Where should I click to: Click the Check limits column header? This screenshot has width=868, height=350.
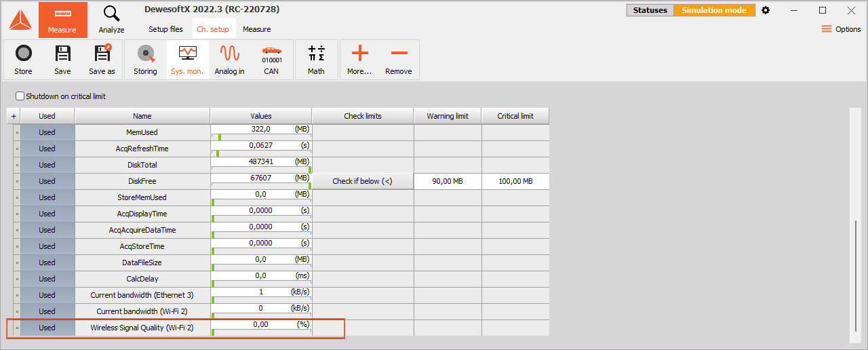click(x=363, y=116)
